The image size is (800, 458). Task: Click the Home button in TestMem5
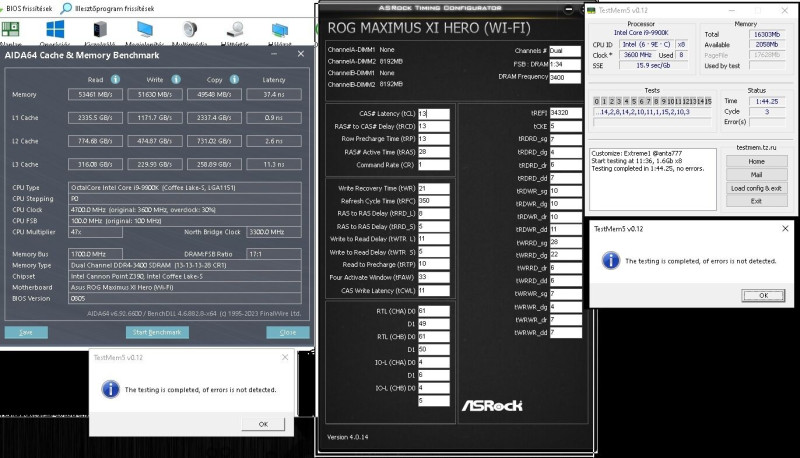(757, 161)
